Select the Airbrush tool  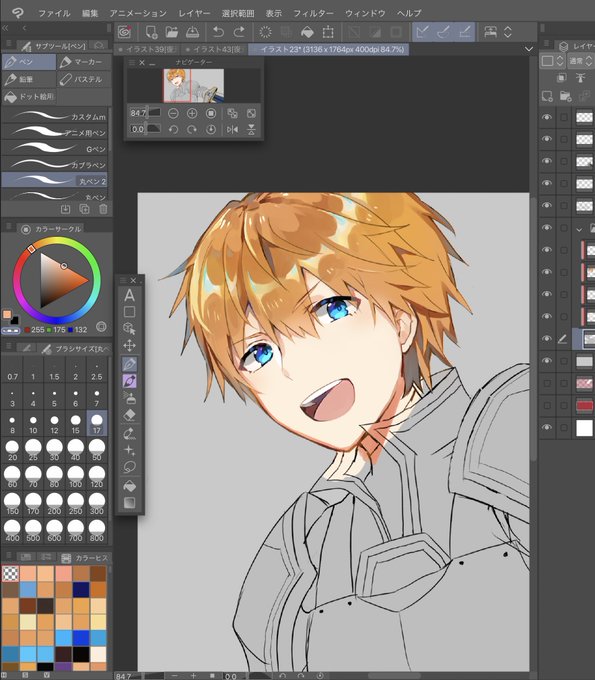[x=129, y=398]
